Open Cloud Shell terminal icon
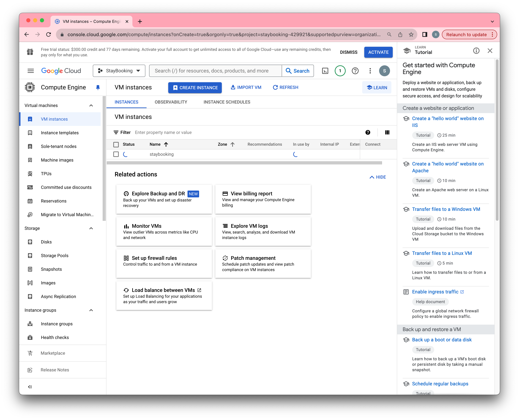519x420 pixels. pos(325,71)
